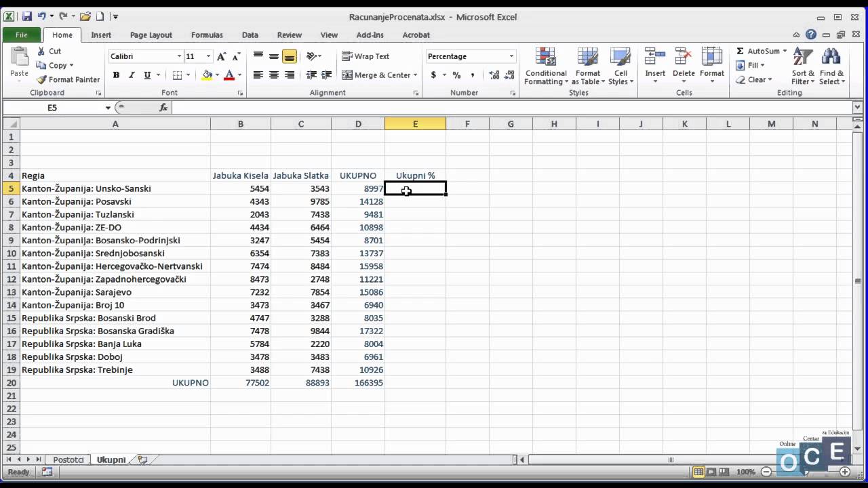Select row 20 header

tap(11, 383)
